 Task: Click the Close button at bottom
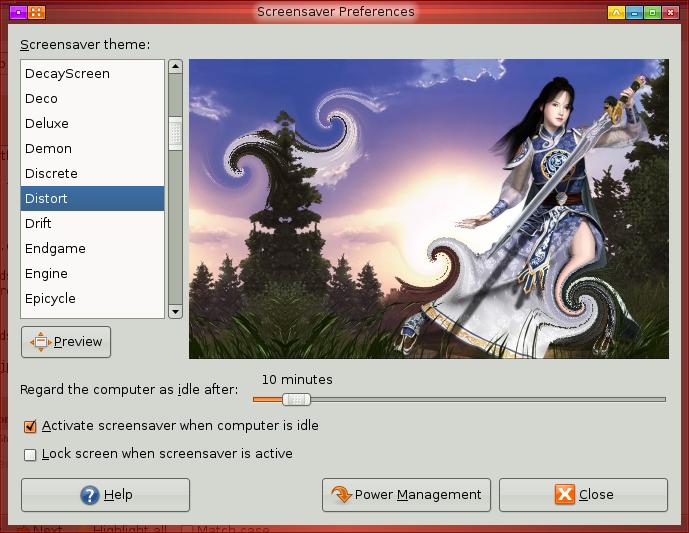pos(584,495)
